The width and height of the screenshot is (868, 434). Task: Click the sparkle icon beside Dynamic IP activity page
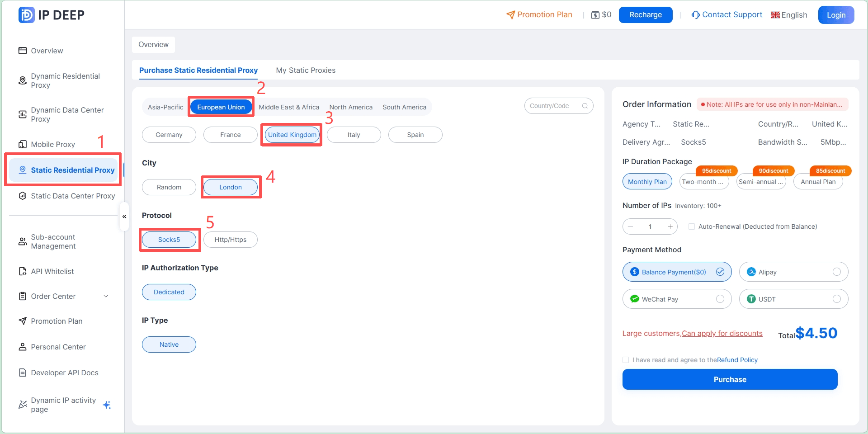point(107,405)
